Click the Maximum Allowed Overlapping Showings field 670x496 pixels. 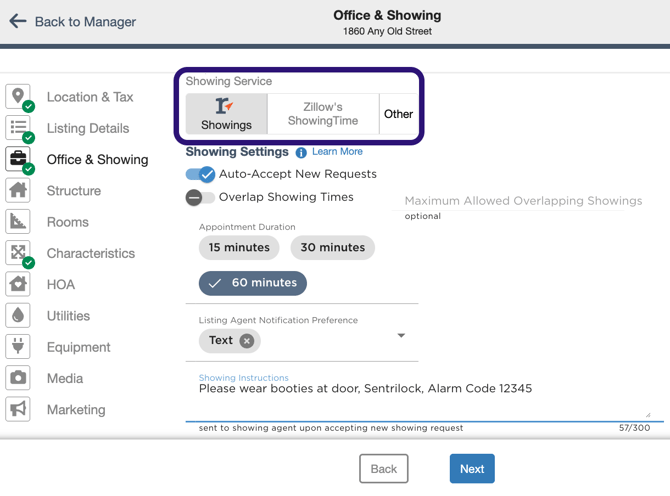point(523,201)
